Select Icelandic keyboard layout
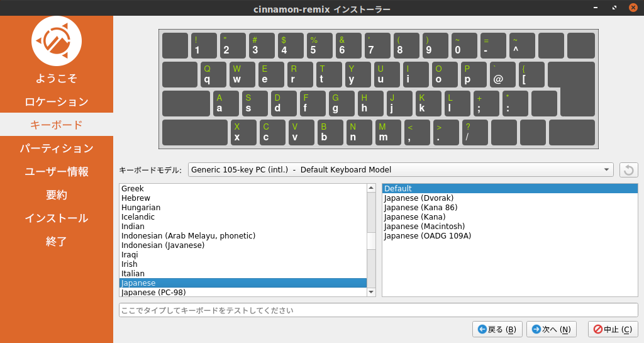The image size is (644, 343). click(243, 217)
